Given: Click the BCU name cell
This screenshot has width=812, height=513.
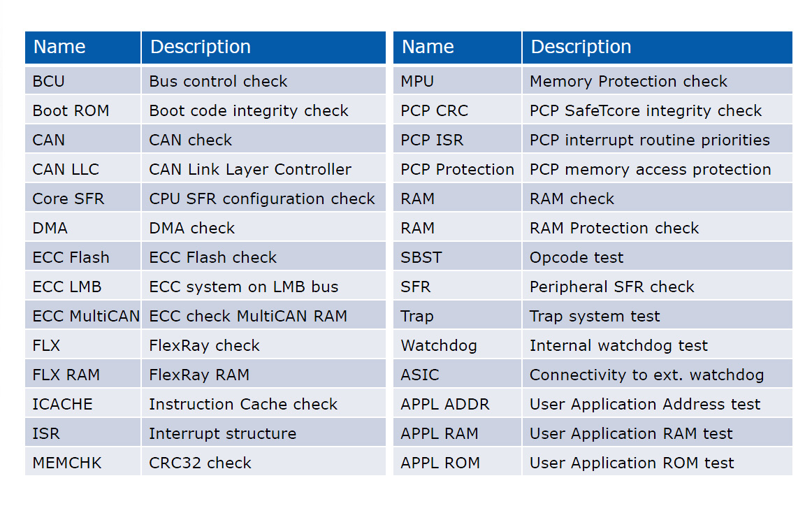Looking at the screenshot, I should 49,81.
